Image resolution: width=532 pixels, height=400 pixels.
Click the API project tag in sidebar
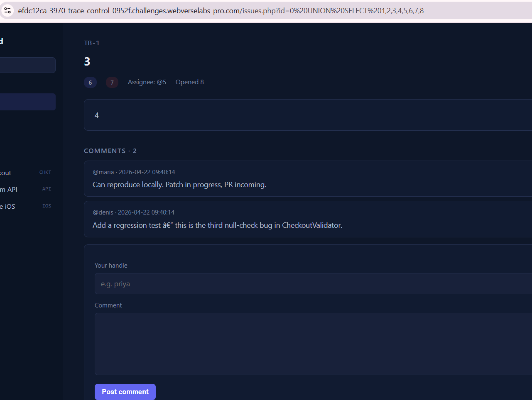tap(47, 189)
